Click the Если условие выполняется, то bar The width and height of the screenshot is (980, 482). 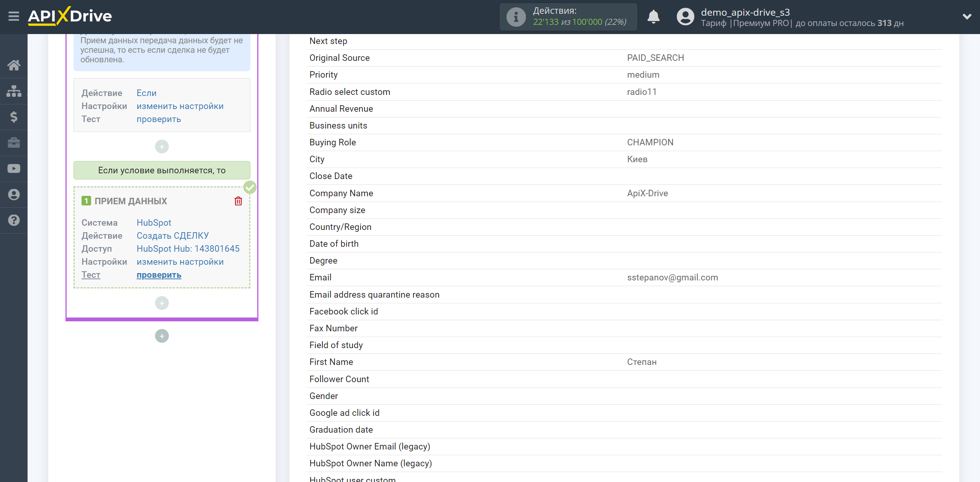[x=162, y=170]
